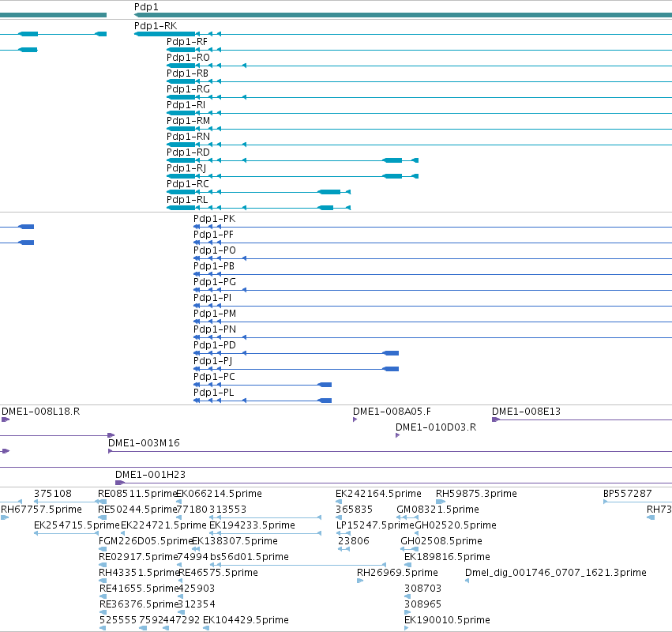Click the EK254715.5prime EST label
Screen dimensions: 672x632
point(77,525)
